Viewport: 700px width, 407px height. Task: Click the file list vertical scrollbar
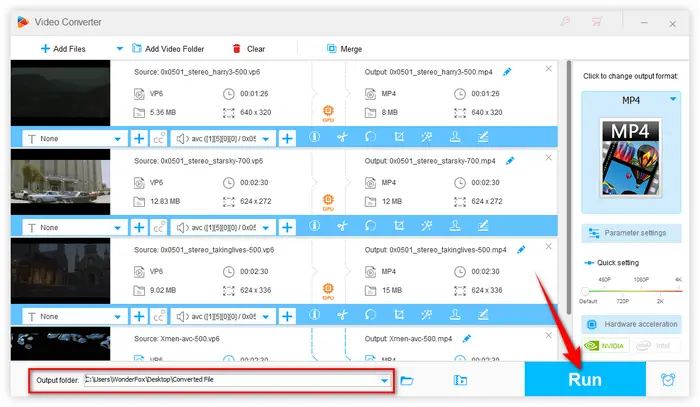point(569,187)
